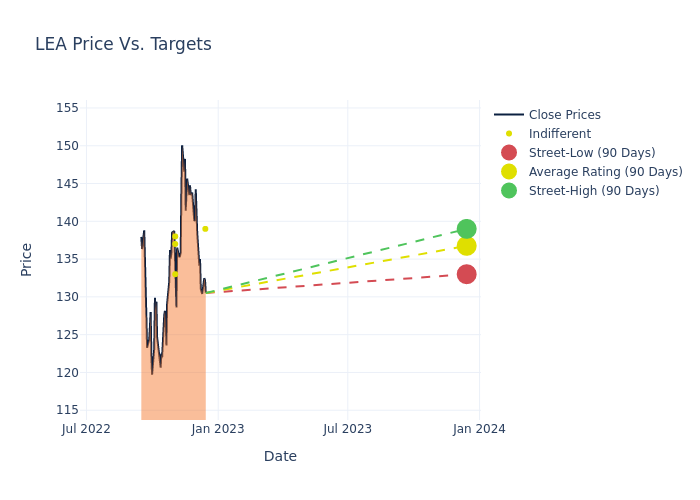Click the Date x-axis title

(280, 457)
